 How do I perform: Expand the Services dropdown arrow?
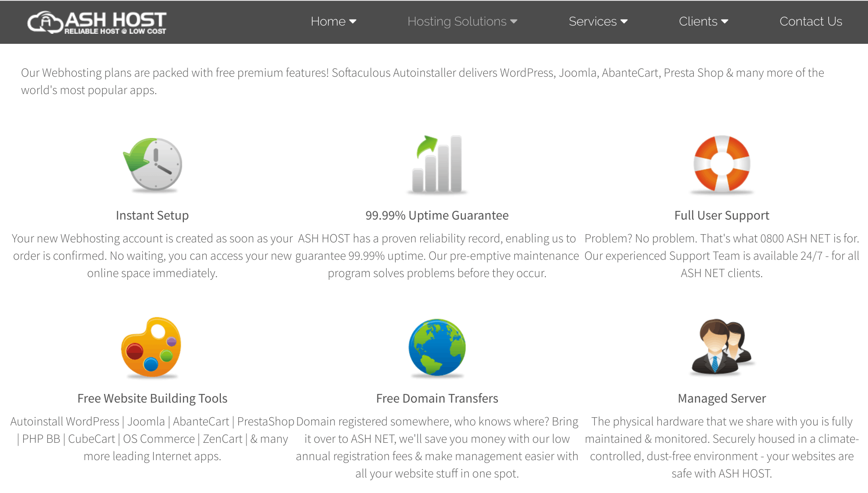[624, 21]
